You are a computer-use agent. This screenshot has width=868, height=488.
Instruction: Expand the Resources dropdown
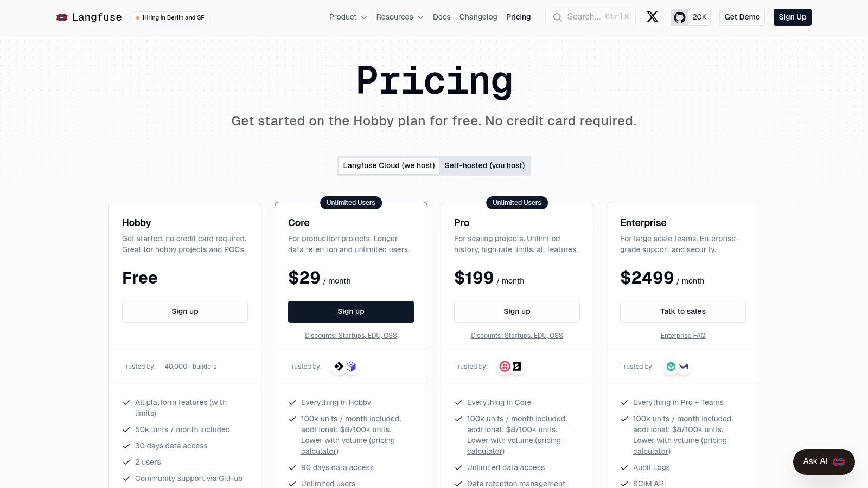click(x=399, y=17)
